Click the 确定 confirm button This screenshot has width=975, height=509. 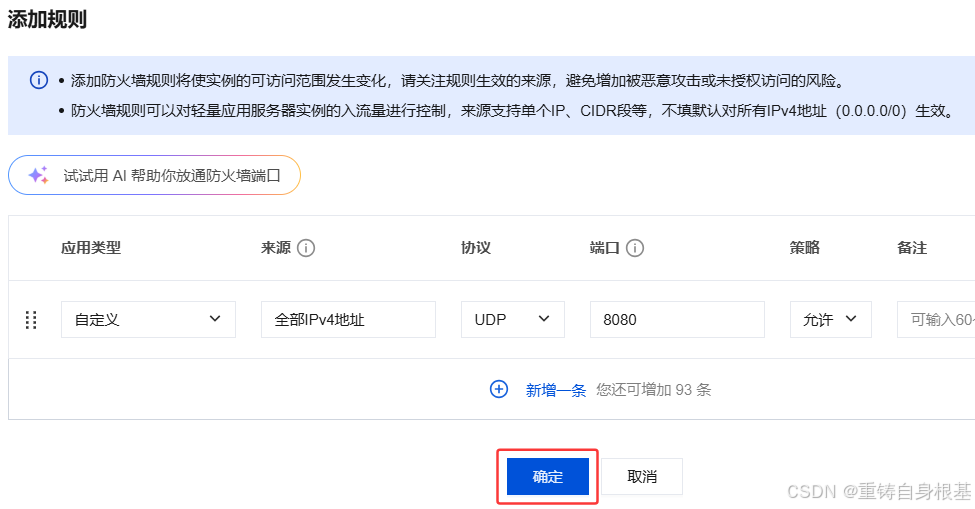click(x=548, y=477)
